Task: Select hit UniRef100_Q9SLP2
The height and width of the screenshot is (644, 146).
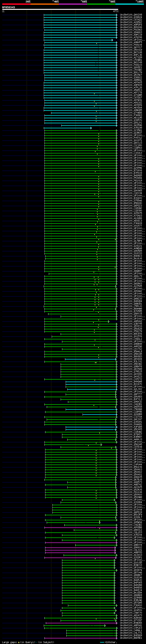Action: (x=131, y=123)
